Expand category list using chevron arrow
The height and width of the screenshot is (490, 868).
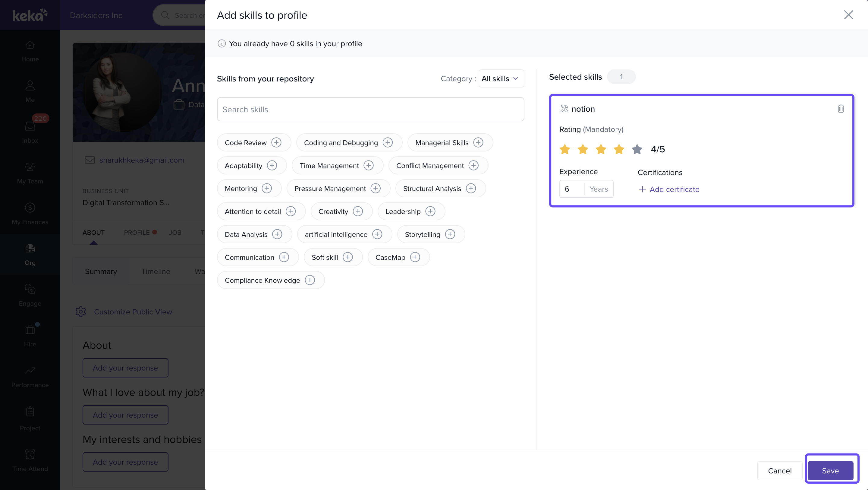pos(515,78)
